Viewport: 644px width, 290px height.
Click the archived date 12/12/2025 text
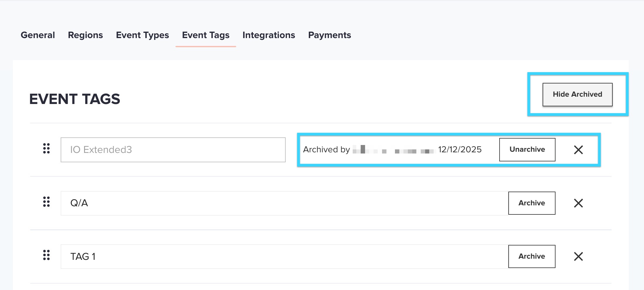460,149
